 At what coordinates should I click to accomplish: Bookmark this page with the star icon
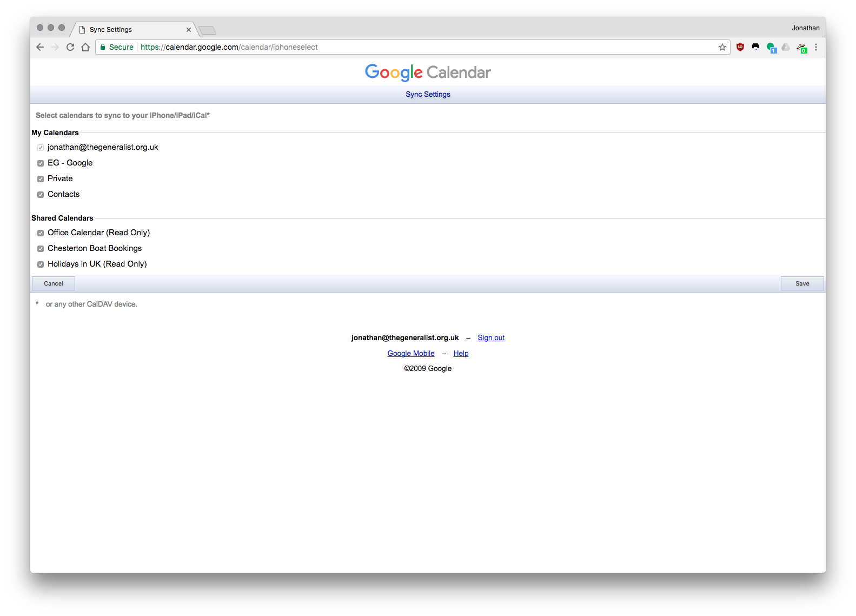point(722,47)
